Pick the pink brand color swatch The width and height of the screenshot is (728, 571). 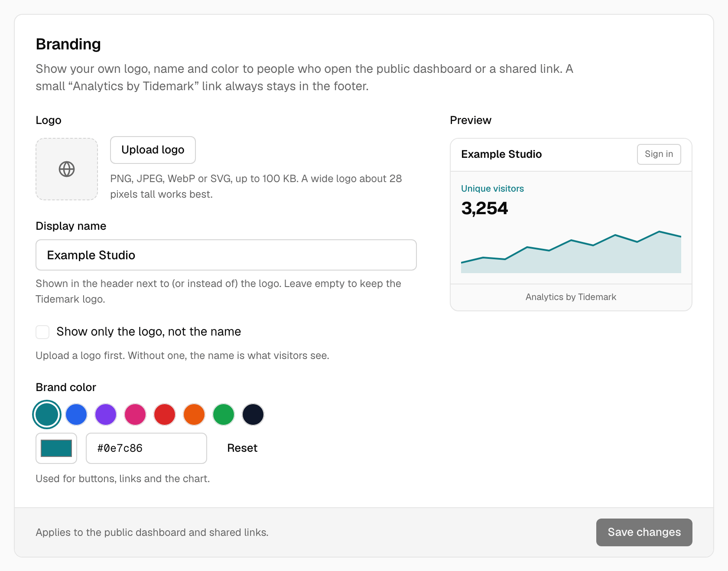(x=135, y=414)
